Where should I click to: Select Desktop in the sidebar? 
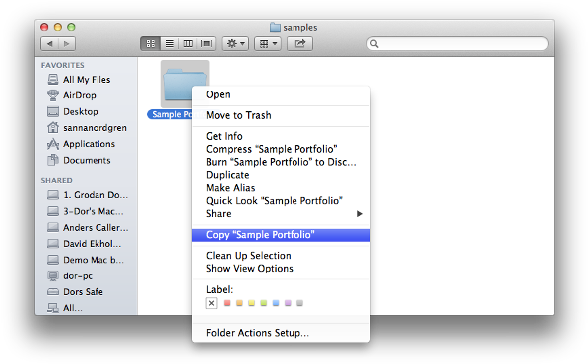pyautogui.click(x=73, y=111)
